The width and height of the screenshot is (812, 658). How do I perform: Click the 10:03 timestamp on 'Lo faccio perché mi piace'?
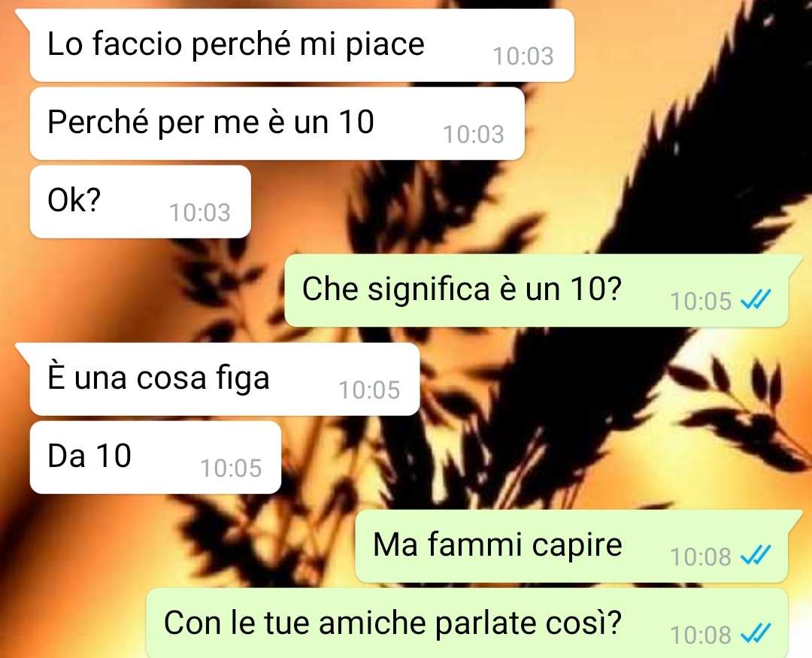point(523,56)
